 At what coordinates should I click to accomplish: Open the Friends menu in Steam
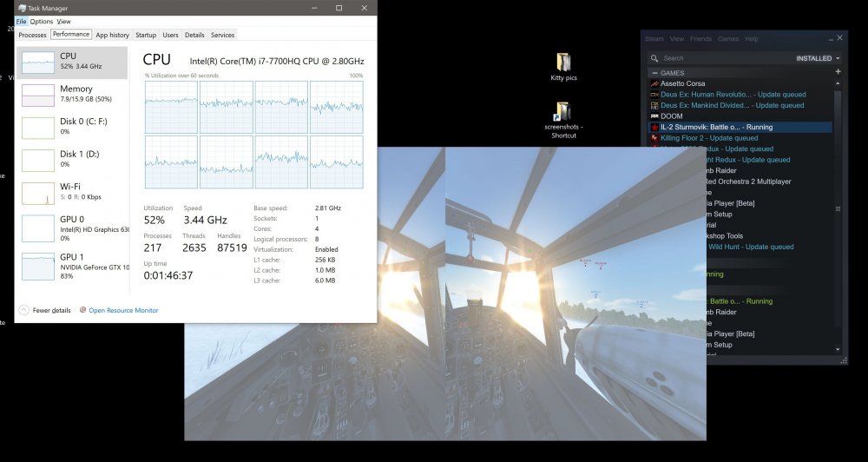pos(700,39)
